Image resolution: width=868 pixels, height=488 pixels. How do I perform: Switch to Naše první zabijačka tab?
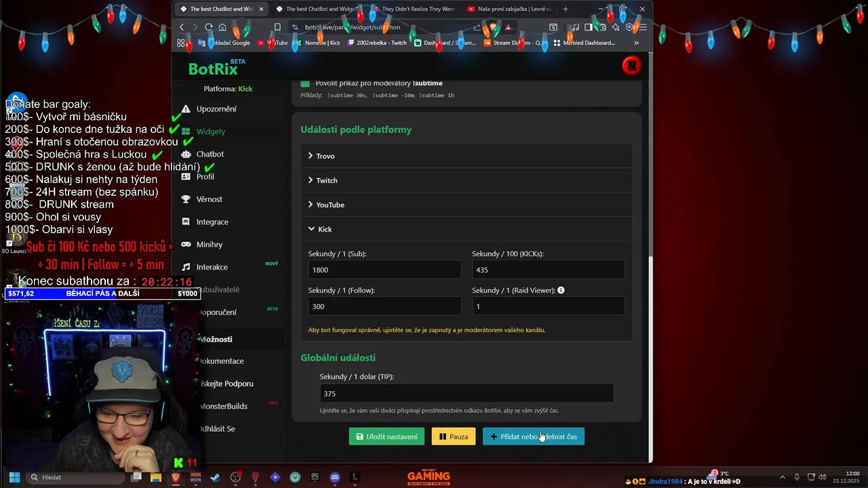click(510, 9)
